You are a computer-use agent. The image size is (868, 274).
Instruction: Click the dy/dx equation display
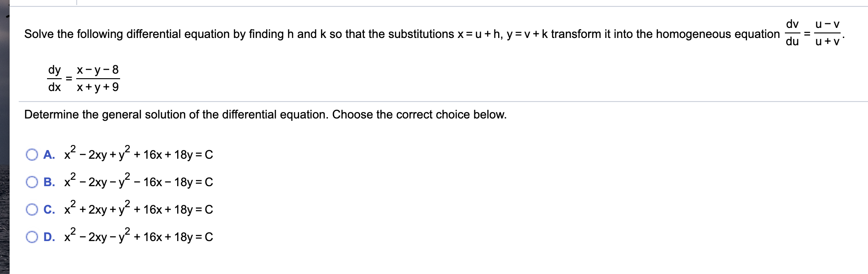click(84, 77)
